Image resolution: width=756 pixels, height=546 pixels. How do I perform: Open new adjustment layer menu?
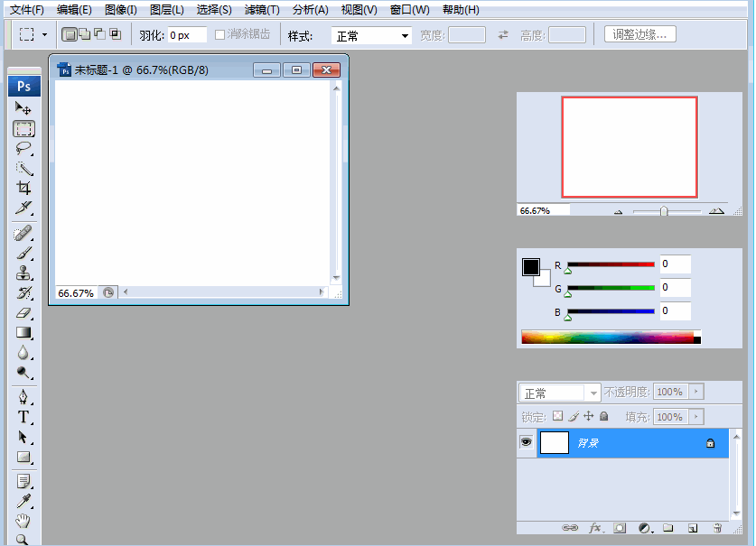(x=645, y=528)
